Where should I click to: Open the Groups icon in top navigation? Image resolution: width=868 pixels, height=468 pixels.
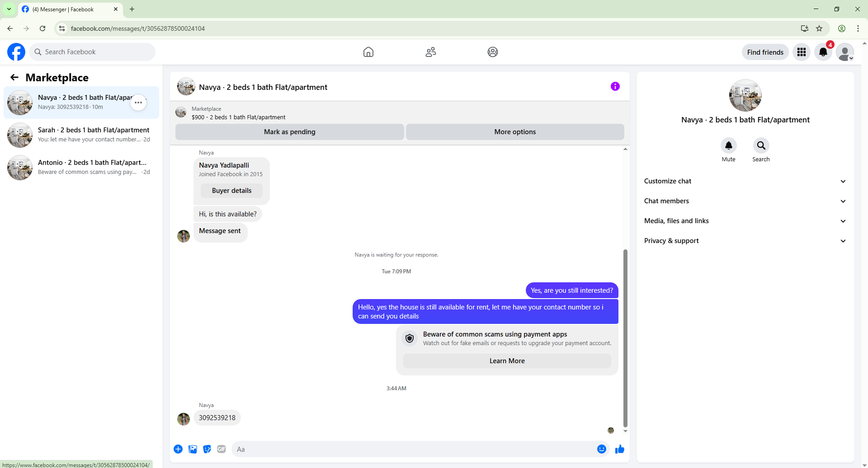493,52
